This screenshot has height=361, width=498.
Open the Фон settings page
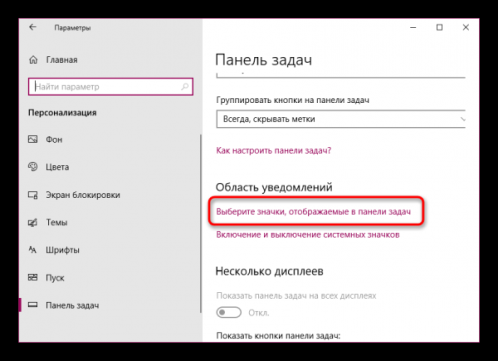(x=54, y=139)
